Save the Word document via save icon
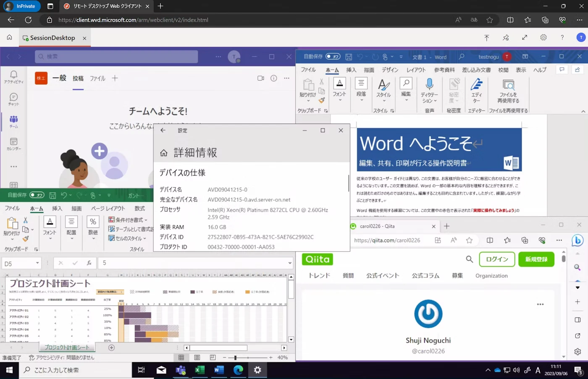Viewport: 588px width, 379px height. pyautogui.click(x=349, y=57)
